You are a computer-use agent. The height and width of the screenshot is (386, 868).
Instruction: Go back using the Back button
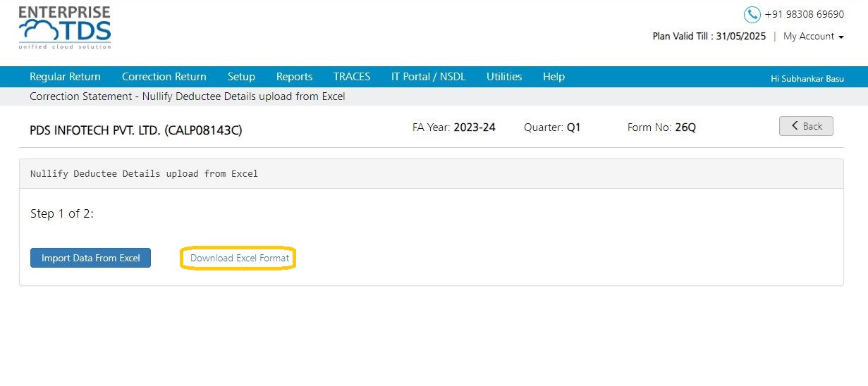pyautogui.click(x=806, y=126)
